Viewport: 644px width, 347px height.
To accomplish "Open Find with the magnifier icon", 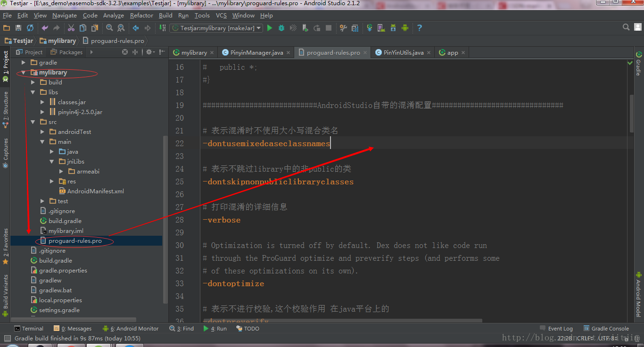I will click(x=109, y=28).
